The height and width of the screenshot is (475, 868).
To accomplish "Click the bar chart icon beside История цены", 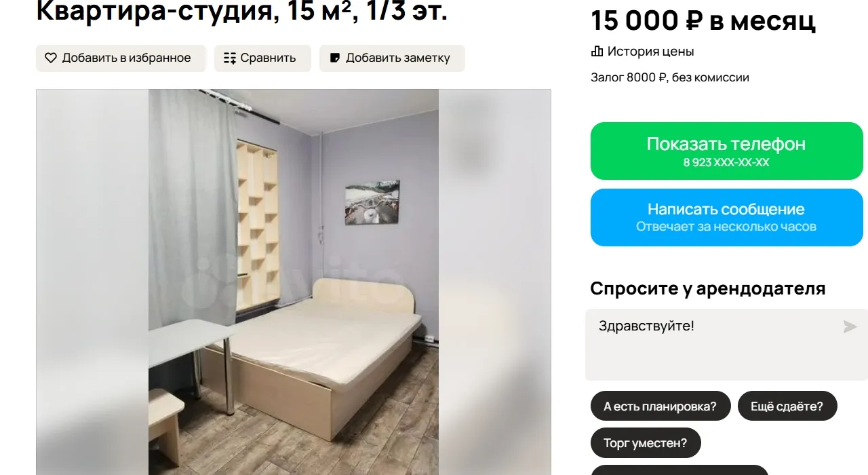I will tap(597, 51).
